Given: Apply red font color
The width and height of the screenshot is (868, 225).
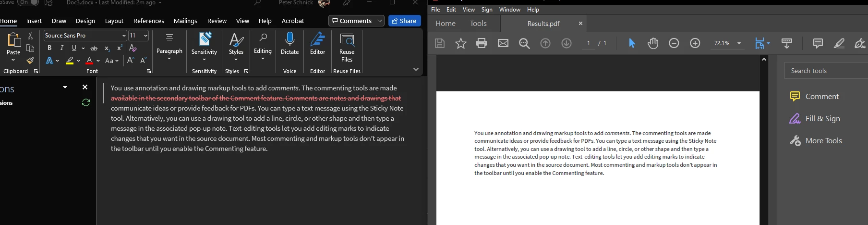Looking at the screenshot, I should tap(89, 61).
